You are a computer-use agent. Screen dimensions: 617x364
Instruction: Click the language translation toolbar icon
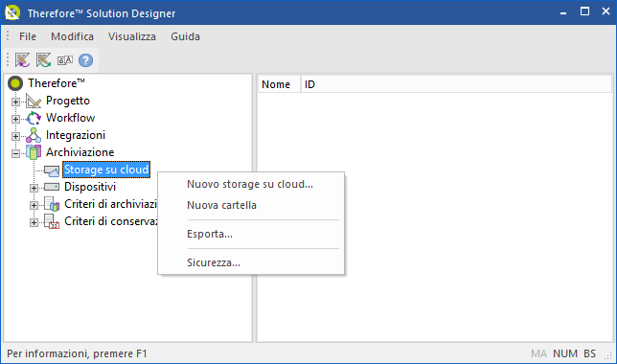pyautogui.click(x=65, y=60)
